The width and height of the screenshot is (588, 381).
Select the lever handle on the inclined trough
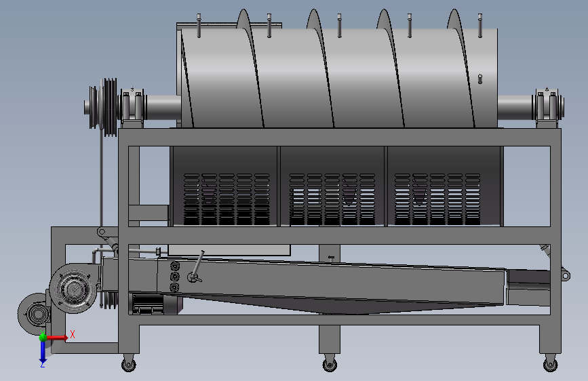(197, 267)
